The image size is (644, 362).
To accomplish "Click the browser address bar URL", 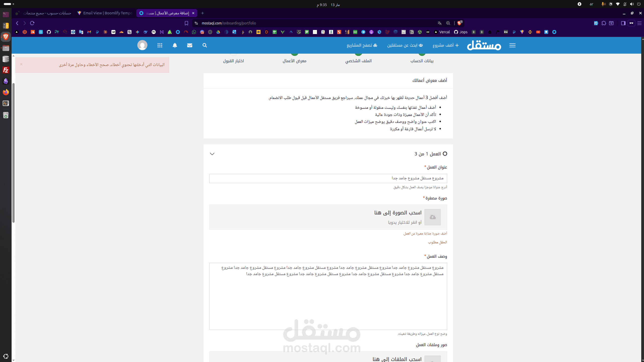I will (229, 23).
